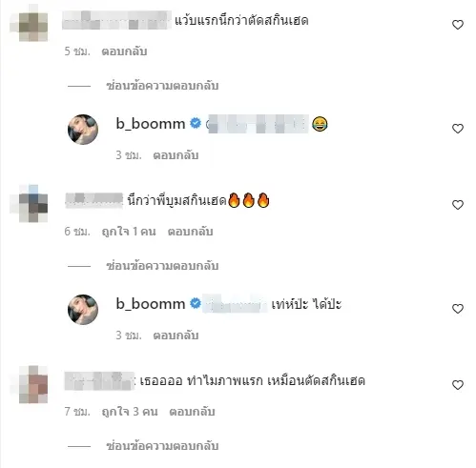Hide replies under the เธออออ comment
This screenshot has width=476, height=468.
[162, 446]
